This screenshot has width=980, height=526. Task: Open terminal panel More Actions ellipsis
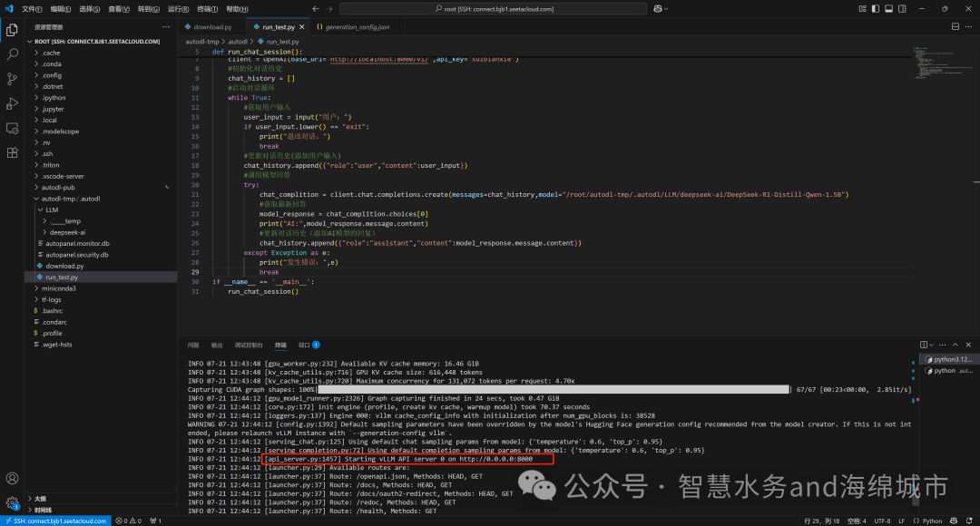click(x=943, y=345)
